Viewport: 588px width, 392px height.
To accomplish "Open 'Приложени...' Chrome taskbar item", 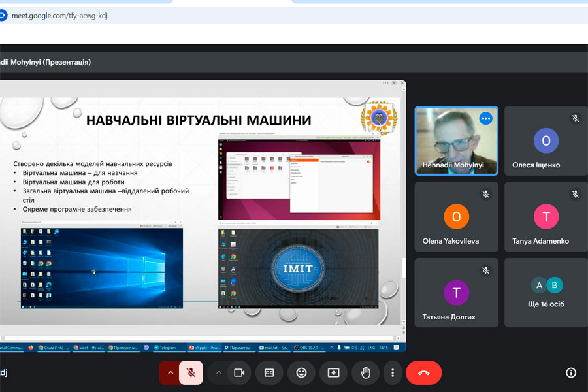I will coord(123,348).
